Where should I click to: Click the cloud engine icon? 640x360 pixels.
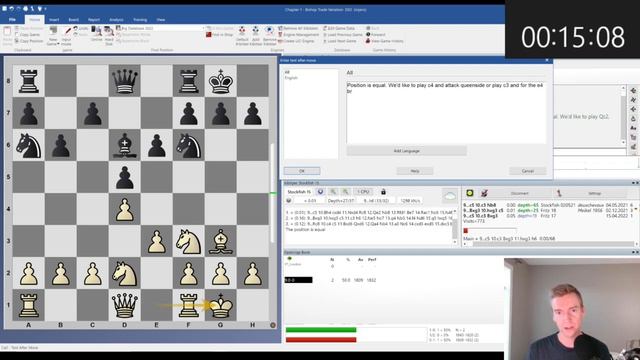point(449,196)
